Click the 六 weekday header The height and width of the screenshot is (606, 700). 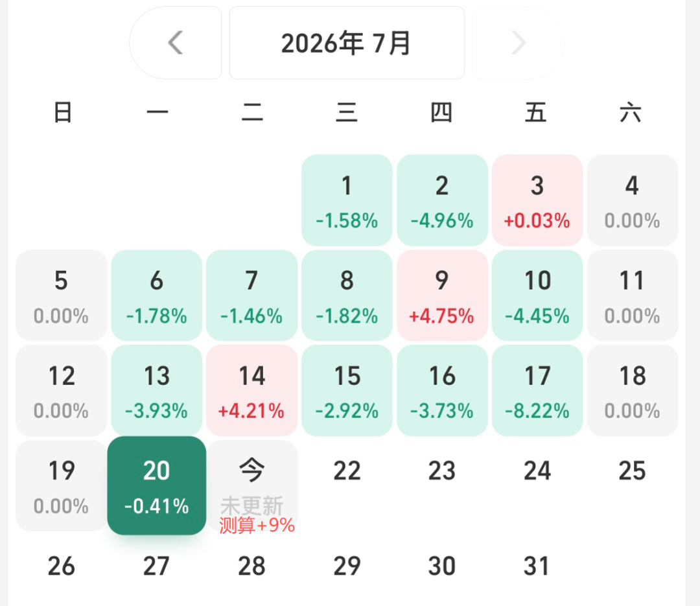[631, 112]
